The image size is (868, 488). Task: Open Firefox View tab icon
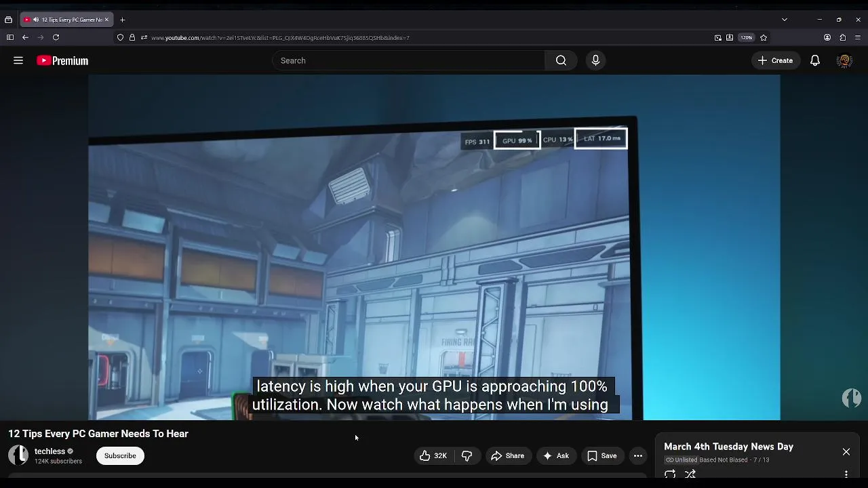(x=8, y=20)
